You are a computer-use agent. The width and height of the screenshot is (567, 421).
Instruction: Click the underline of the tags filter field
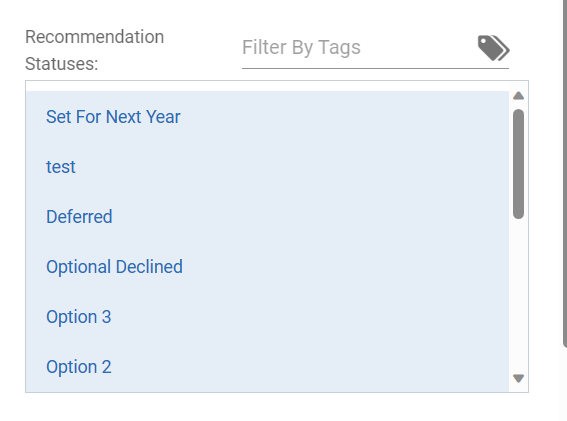375,68
